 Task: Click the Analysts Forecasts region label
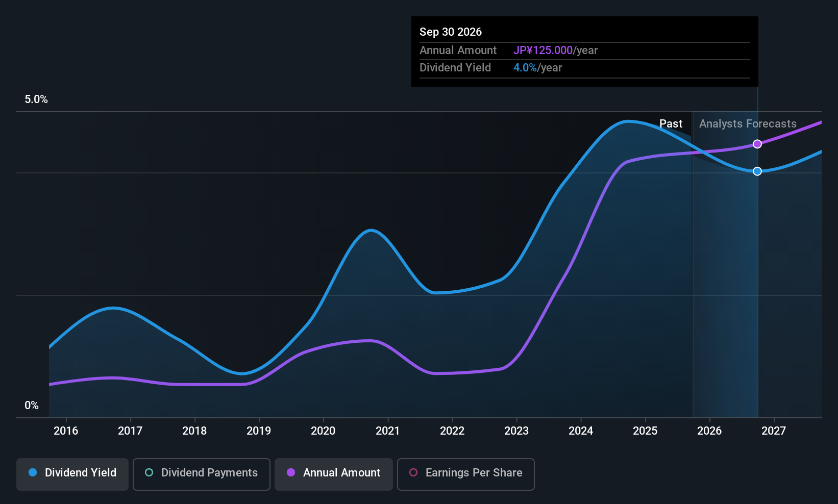click(x=748, y=124)
